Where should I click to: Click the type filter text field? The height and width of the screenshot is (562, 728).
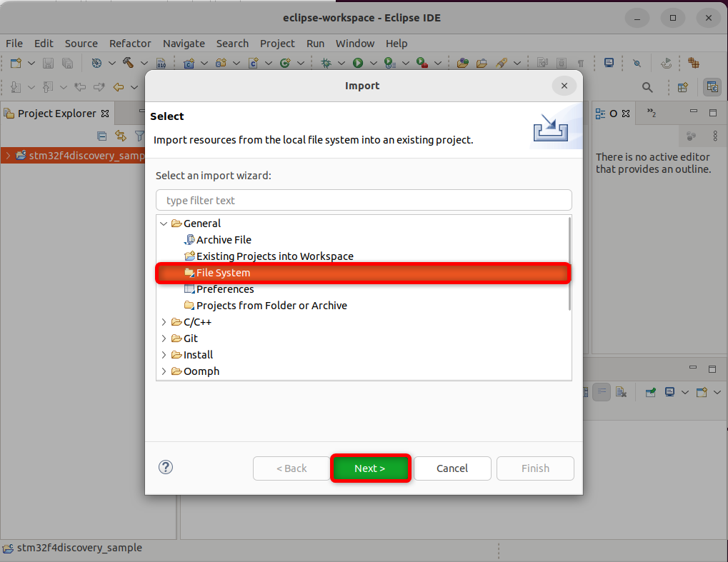point(364,200)
